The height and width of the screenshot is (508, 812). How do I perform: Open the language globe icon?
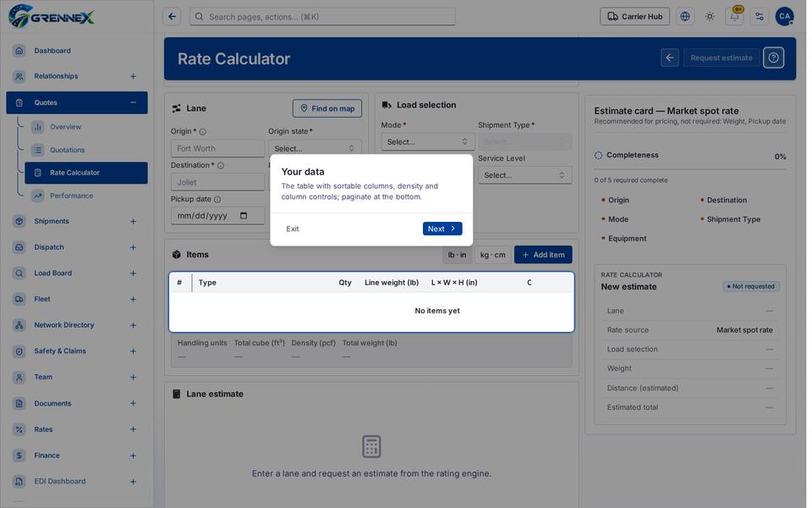click(x=685, y=17)
